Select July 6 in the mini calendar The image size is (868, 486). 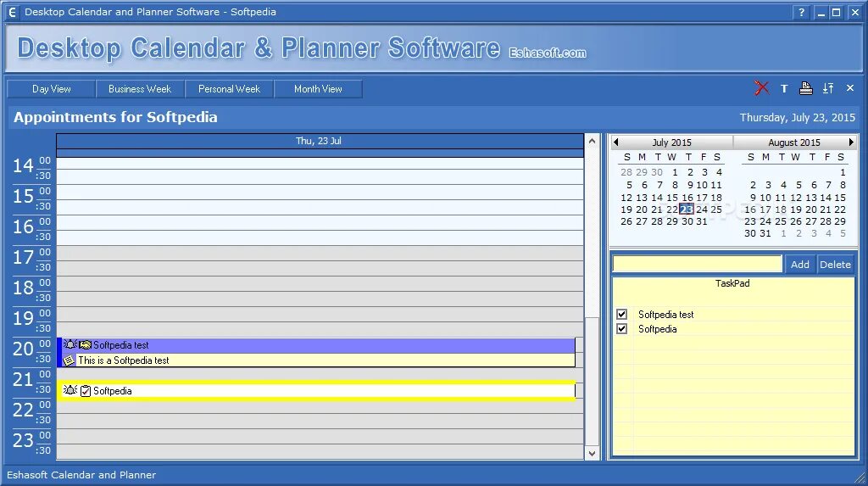[644, 185]
